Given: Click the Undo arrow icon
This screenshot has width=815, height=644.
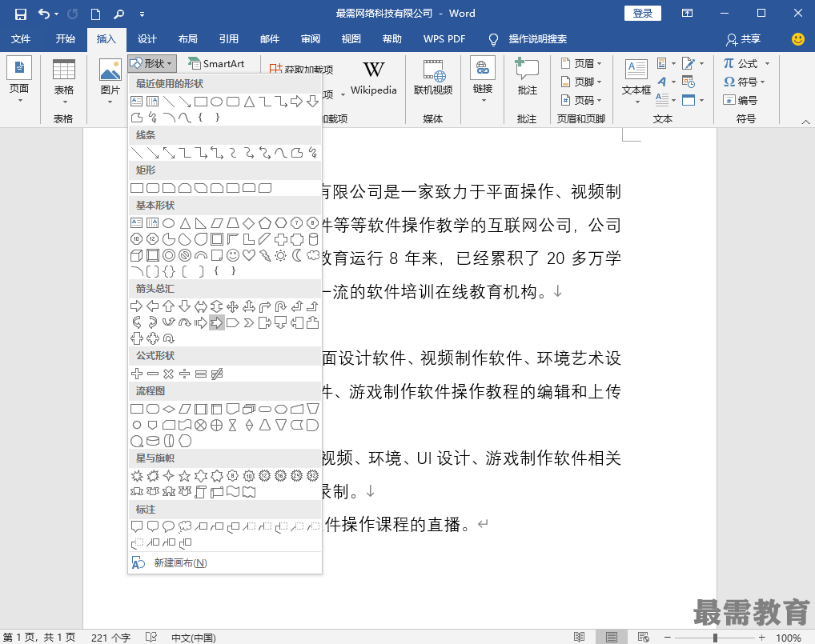Looking at the screenshot, I should coord(44,14).
